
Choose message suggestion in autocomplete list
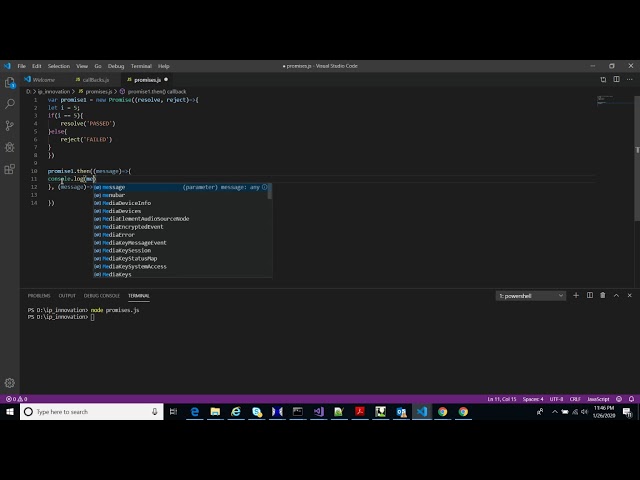[182, 187]
